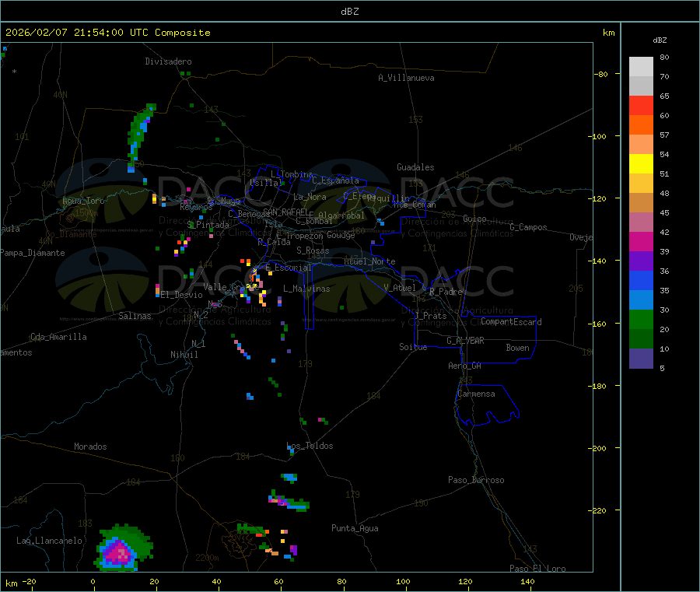
Task: Click the 'Atuel_Norte' map label
Action: (369, 261)
